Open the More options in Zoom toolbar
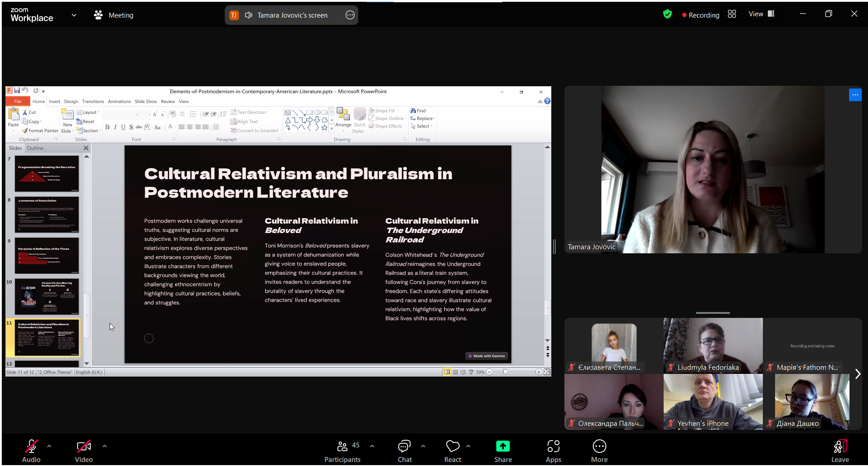 pos(599,451)
